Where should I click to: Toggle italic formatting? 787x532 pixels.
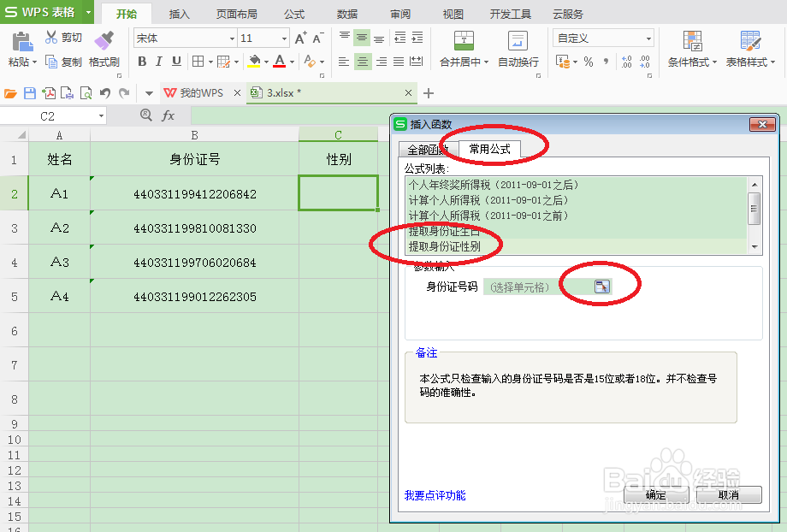158,62
